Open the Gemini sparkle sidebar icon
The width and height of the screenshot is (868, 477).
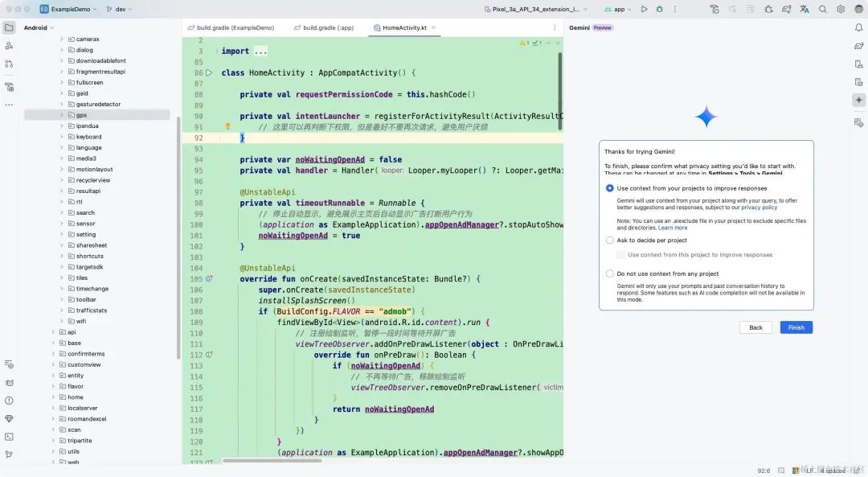click(858, 101)
